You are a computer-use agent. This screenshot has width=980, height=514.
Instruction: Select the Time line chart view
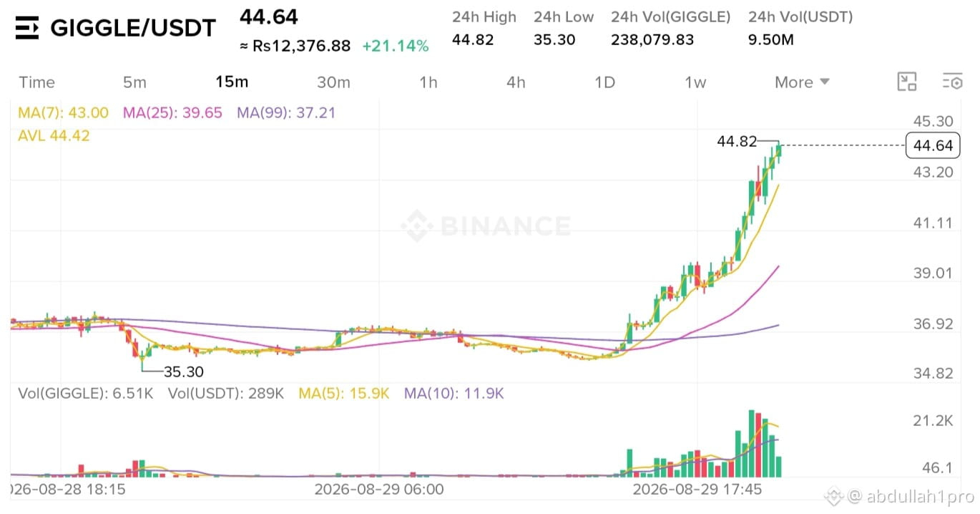pyautogui.click(x=36, y=82)
